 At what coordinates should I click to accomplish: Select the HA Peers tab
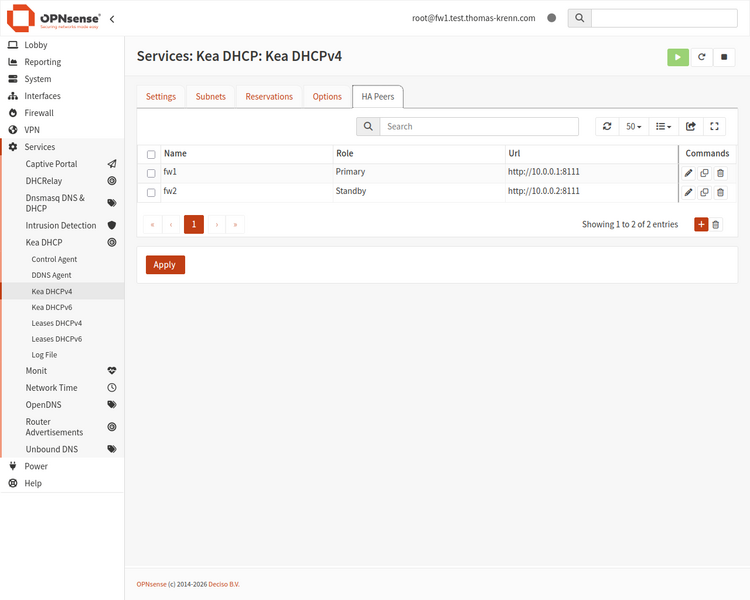378,97
